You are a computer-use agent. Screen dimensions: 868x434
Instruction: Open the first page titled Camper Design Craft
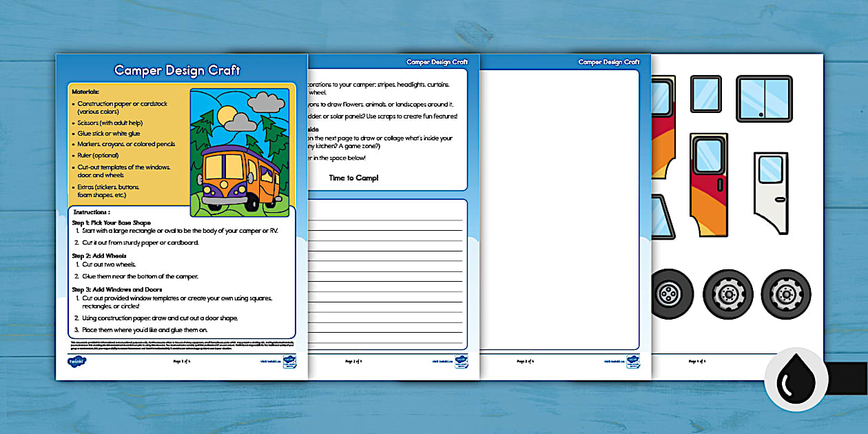tap(177, 70)
